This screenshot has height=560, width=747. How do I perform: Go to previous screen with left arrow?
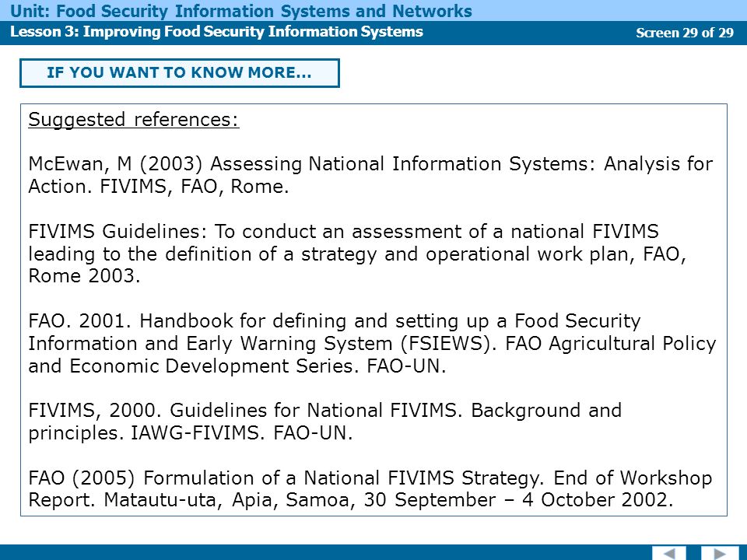pyautogui.click(x=669, y=553)
